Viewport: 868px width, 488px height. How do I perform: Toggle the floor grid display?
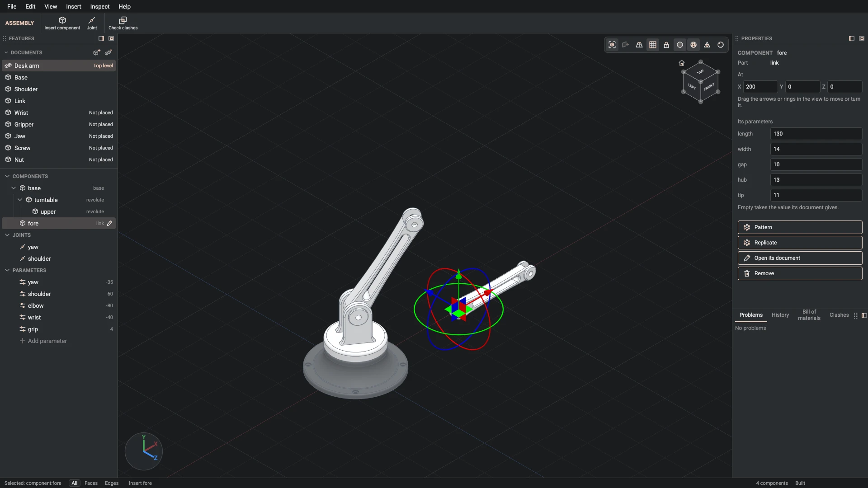(653, 45)
